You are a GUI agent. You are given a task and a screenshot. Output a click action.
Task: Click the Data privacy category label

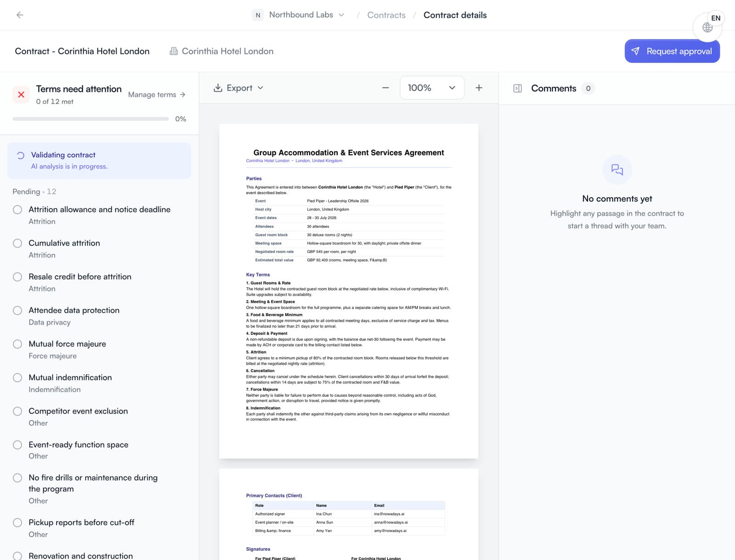click(50, 322)
